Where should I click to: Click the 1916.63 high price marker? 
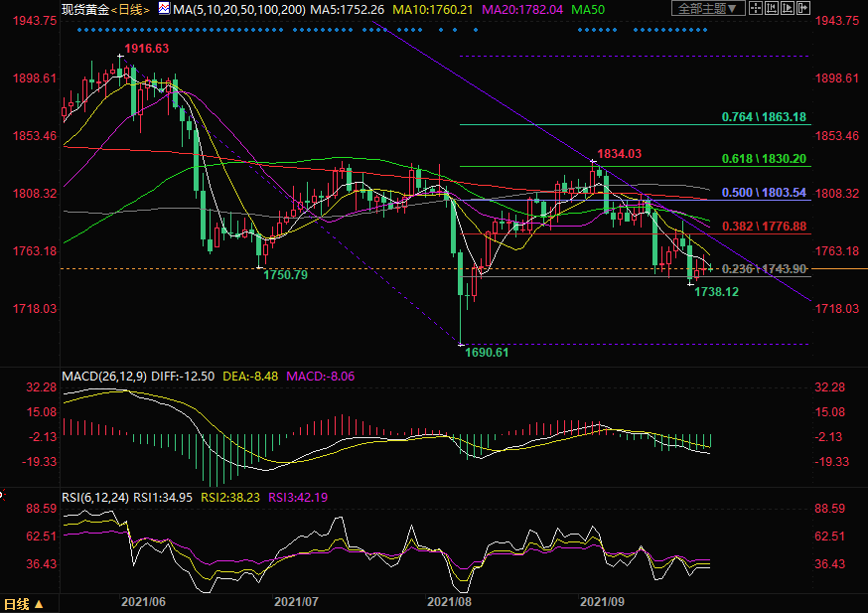click(x=146, y=48)
